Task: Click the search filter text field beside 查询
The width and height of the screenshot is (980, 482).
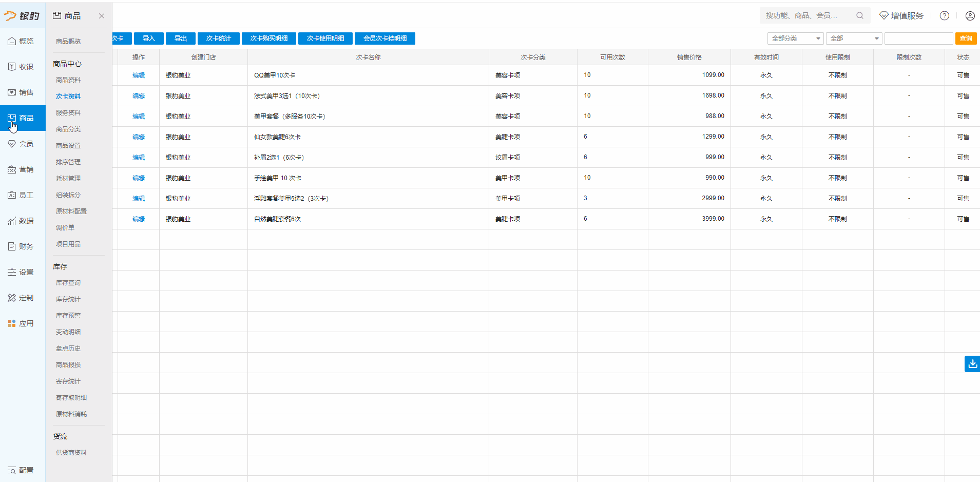Action: coord(918,38)
